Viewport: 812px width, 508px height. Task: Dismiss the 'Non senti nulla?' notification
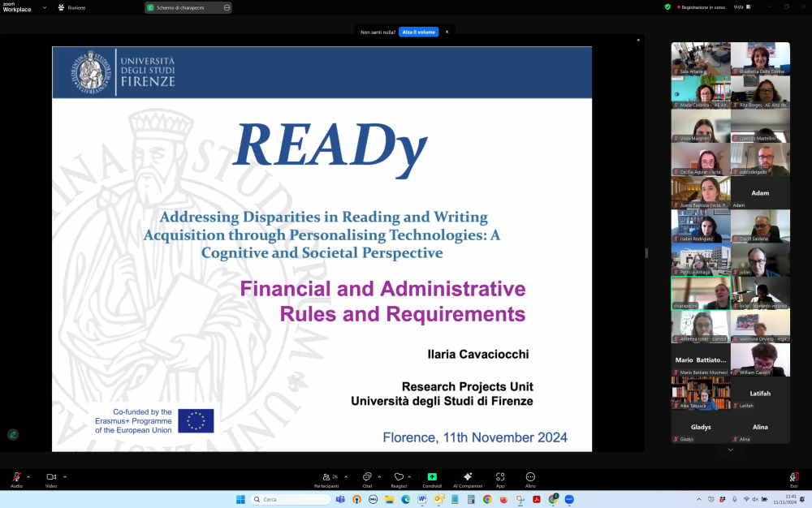pyautogui.click(x=447, y=32)
